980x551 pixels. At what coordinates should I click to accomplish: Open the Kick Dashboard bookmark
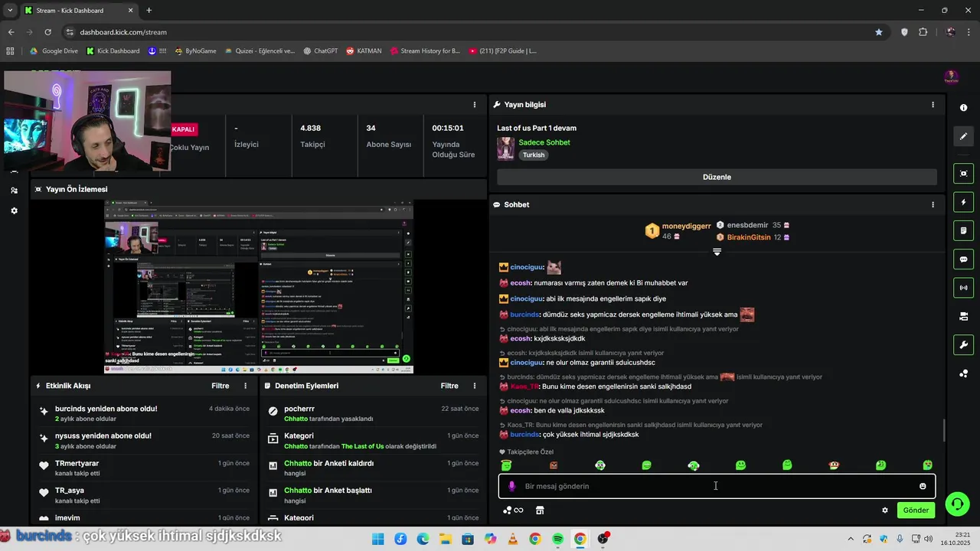(x=113, y=51)
